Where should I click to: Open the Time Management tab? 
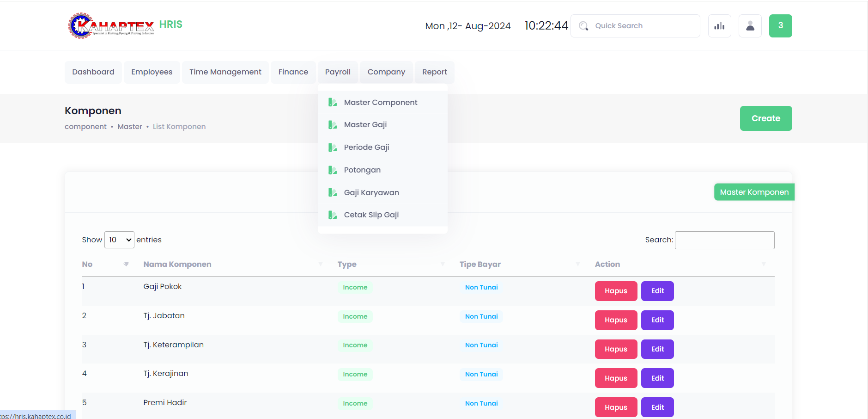tap(225, 72)
